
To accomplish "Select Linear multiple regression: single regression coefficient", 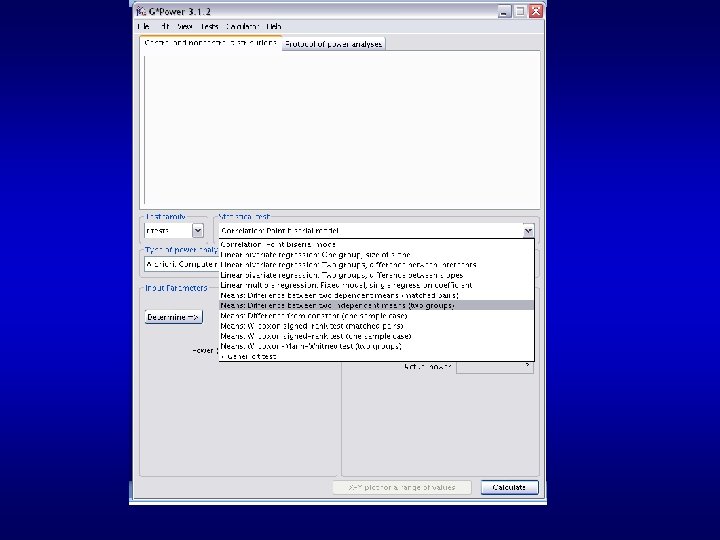I will (376, 285).
